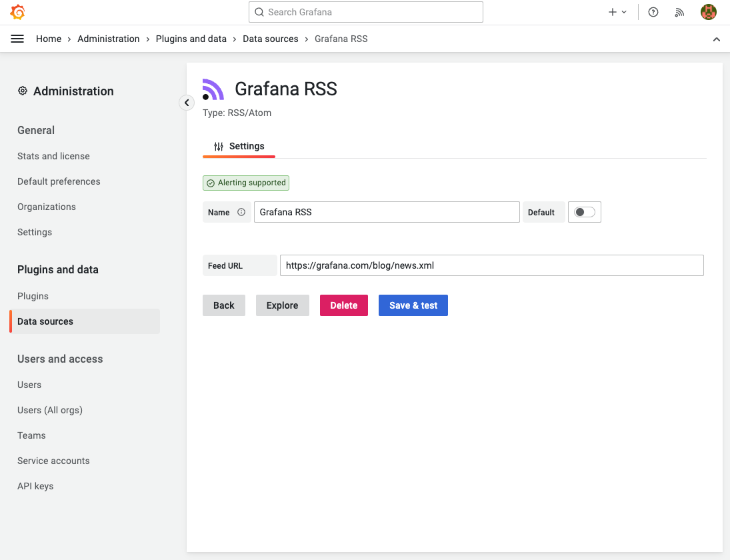Go to Home in the breadcrumb
730x560 pixels.
pyautogui.click(x=49, y=39)
